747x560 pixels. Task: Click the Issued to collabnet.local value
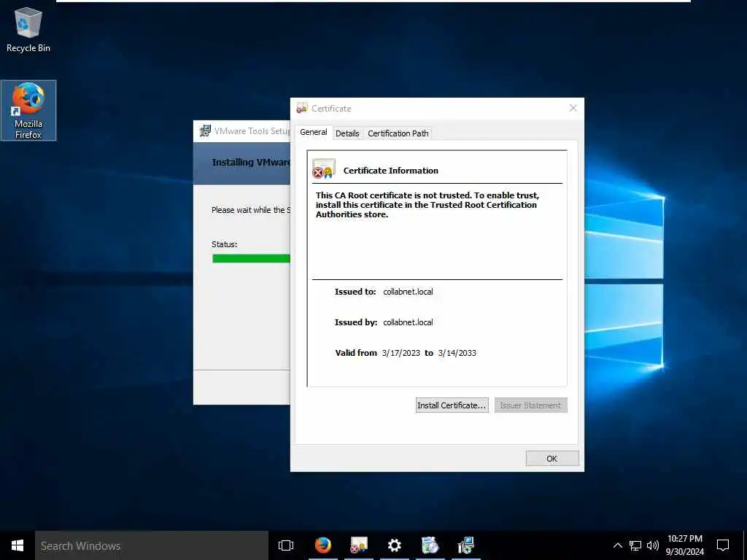(408, 292)
